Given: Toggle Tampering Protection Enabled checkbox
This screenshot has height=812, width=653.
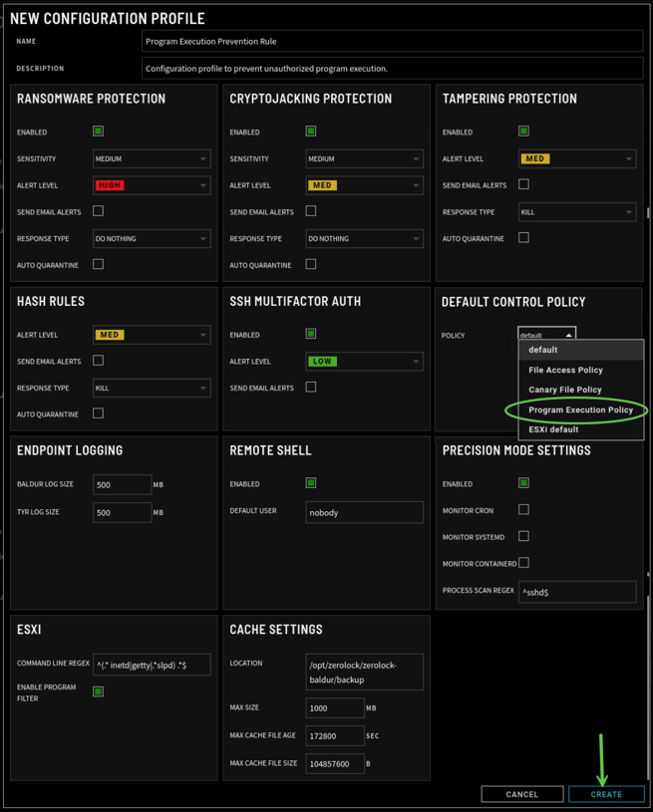Looking at the screenshot, I should [524, 132].
